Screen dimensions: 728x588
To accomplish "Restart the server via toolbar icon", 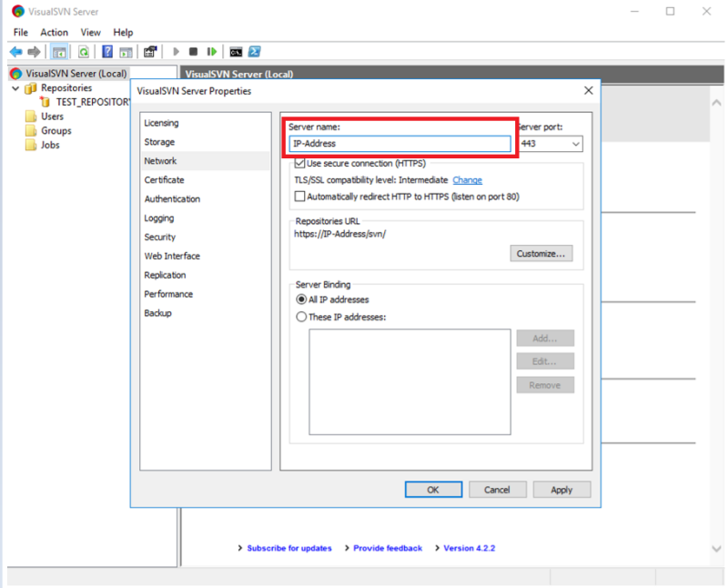I will click(211, 51).
